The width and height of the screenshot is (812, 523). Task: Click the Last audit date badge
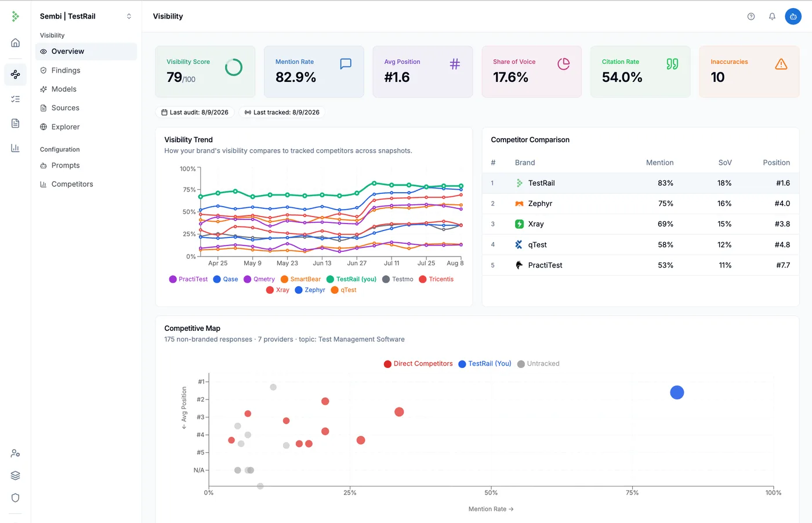pos(195,113)
